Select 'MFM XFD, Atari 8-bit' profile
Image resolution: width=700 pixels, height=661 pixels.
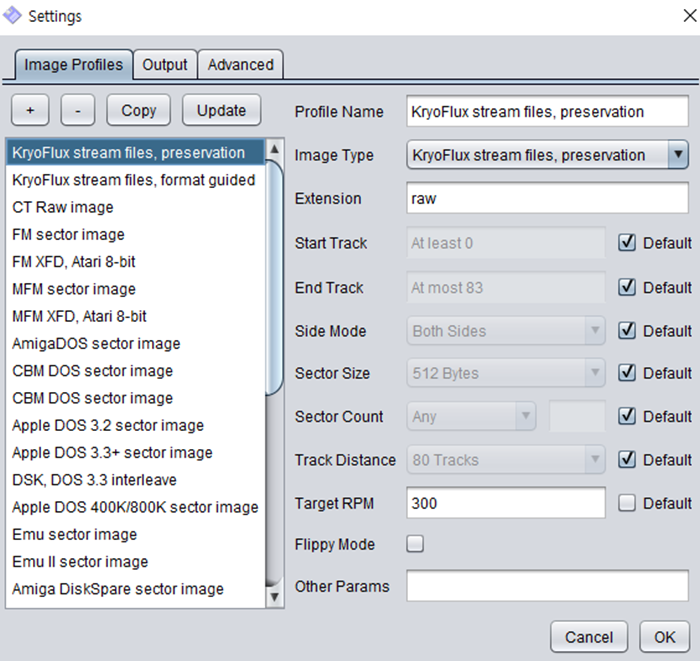click(x=135, y=316)
